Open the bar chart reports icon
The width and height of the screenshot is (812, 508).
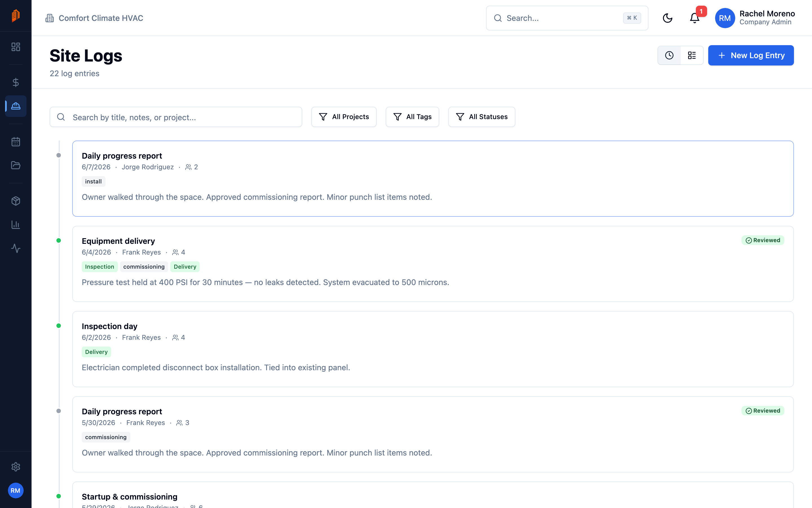coord(16,225)
